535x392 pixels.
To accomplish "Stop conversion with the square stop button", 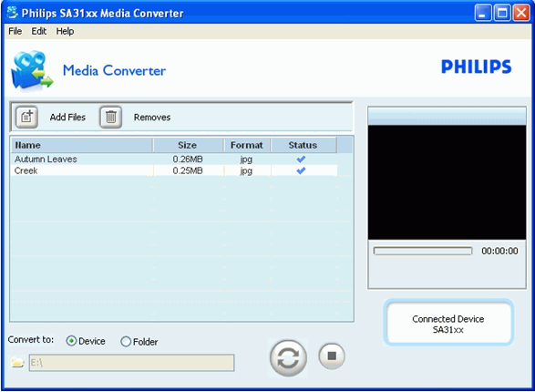I will click(332, 356).
